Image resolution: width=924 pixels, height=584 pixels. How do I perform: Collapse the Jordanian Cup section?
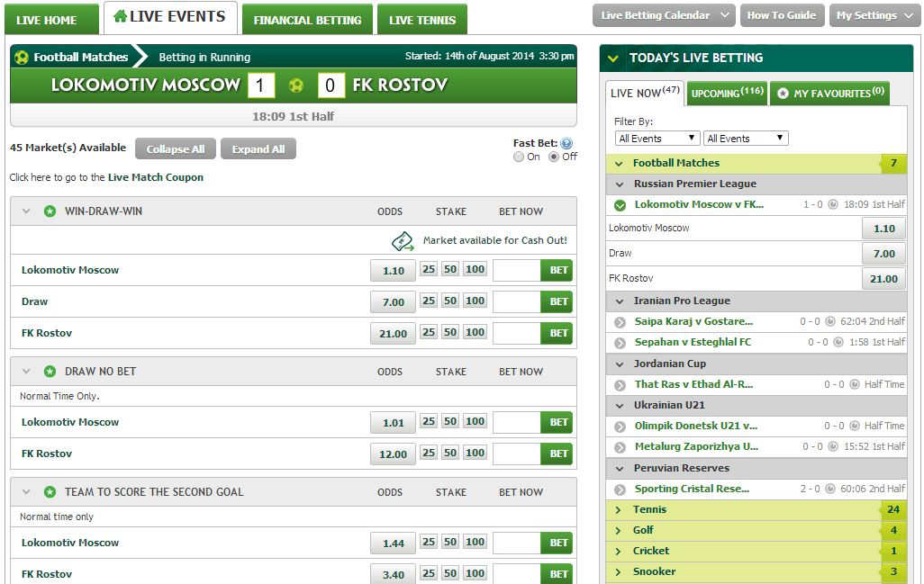pyautogui.click(x=620, y=364)
